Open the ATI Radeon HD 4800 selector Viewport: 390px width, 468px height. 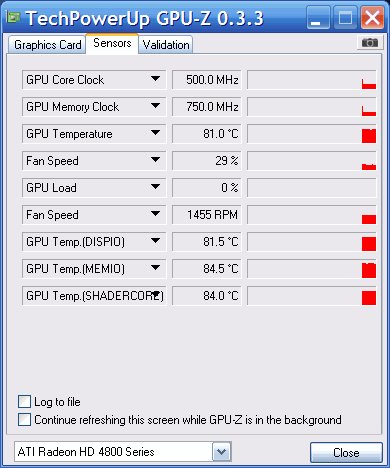(221, 452)
